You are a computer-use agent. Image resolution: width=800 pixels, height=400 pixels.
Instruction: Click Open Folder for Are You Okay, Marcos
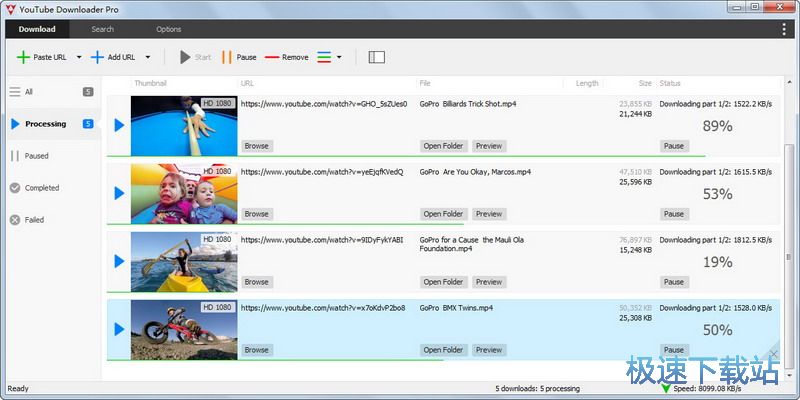(x=443, y=214)
